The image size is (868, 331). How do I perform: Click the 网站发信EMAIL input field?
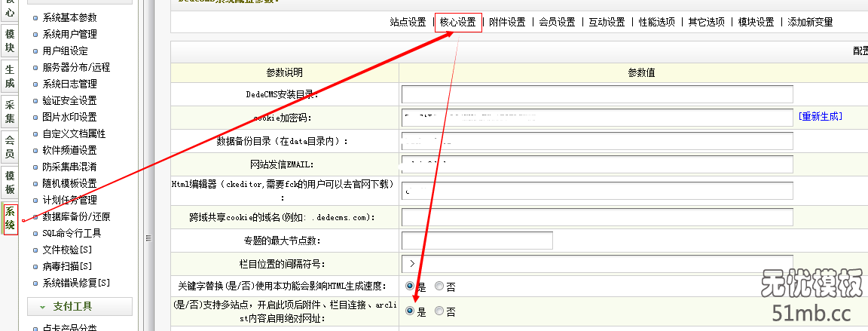point(597,164)
